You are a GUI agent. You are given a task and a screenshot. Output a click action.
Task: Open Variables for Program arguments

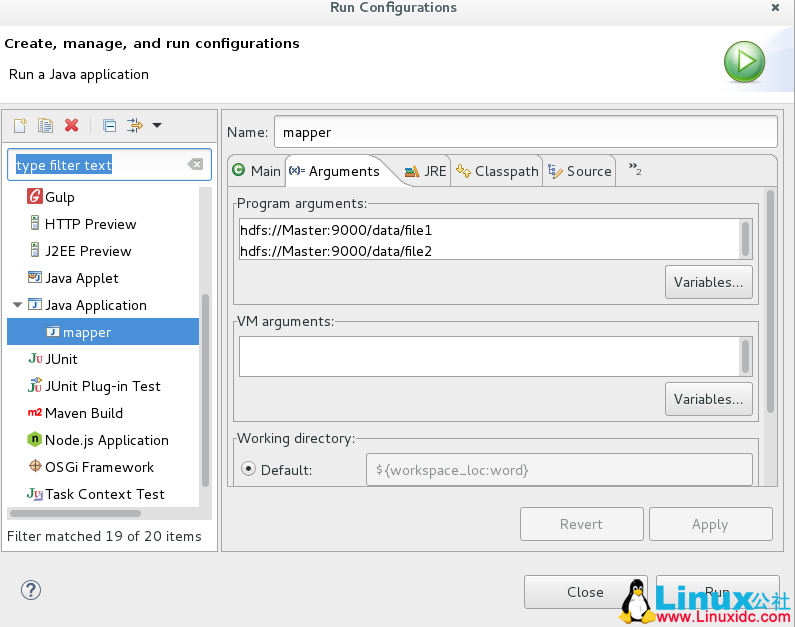pos(708,282)
